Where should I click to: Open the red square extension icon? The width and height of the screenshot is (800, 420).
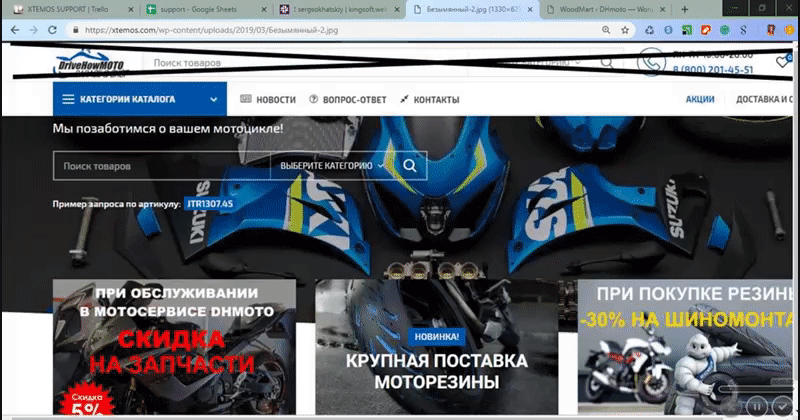706,30
